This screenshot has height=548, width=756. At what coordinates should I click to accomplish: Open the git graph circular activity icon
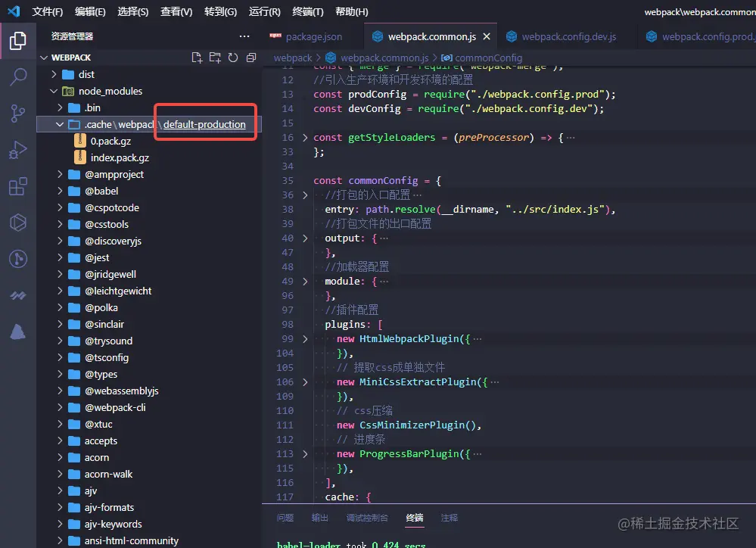[18, 259]
